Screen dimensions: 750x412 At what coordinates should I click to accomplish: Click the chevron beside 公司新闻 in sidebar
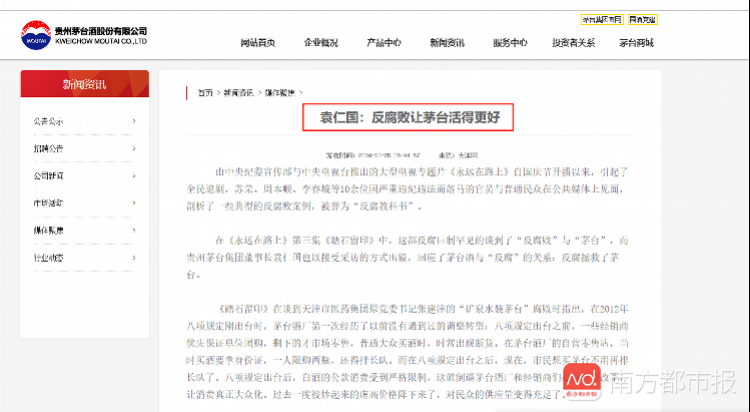pos(134,176)
